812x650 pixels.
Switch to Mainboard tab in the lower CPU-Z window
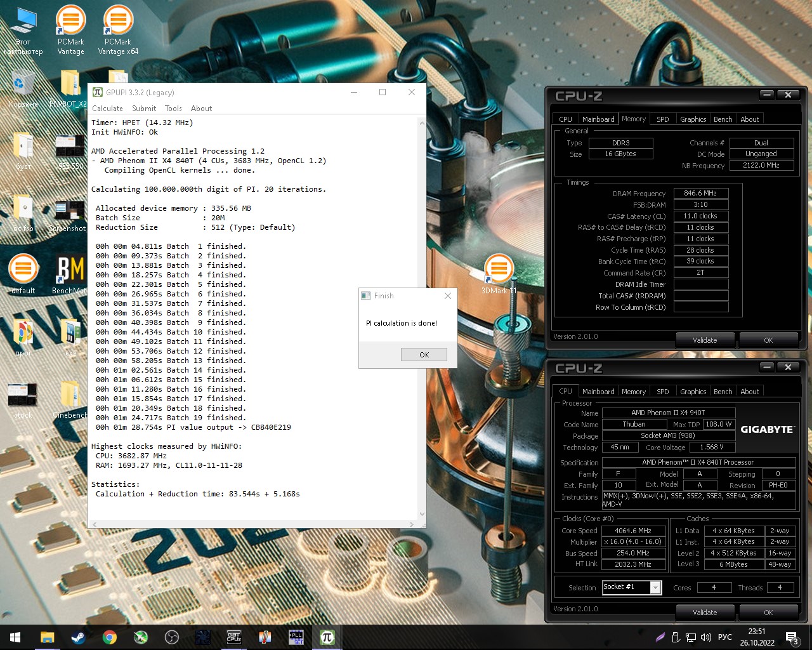coord(598,392)
